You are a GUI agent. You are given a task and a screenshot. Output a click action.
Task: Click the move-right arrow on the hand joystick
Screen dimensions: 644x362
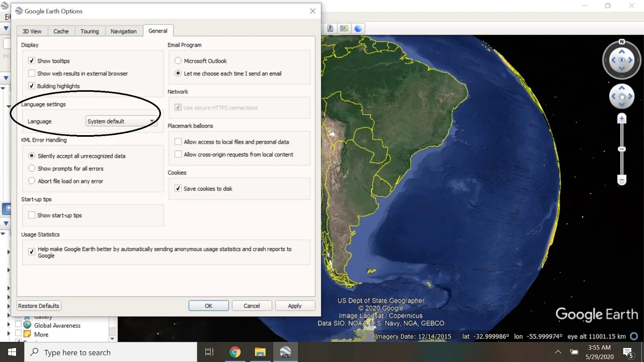630,96
